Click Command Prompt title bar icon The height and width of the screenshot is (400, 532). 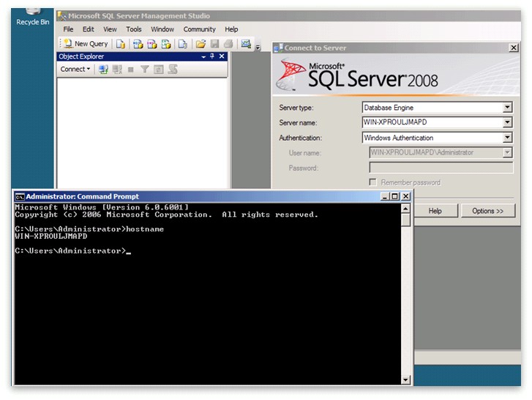pos(20,196)
